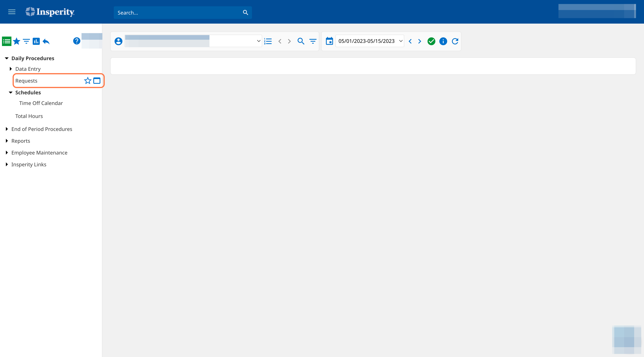Open the calendar date picker icon

click(x=329, y=41)
